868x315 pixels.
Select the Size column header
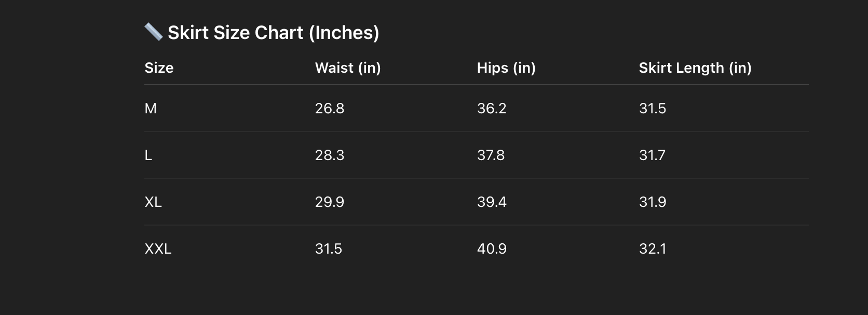(159, 68)
